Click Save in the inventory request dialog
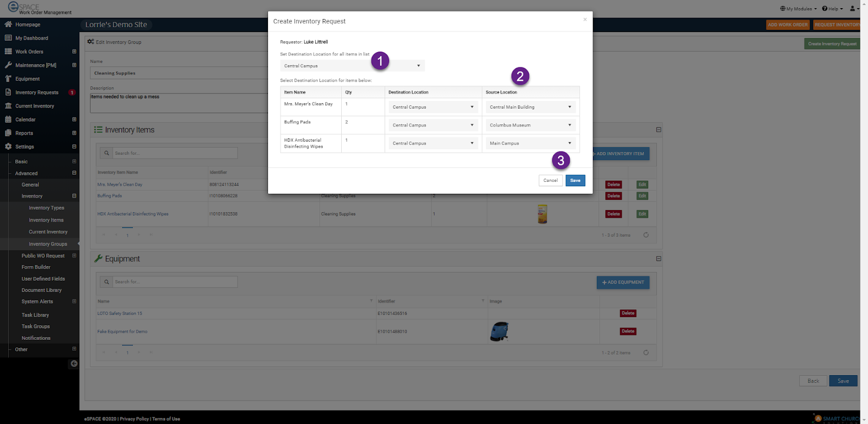 pyautogui.click(x=575, y=180)
